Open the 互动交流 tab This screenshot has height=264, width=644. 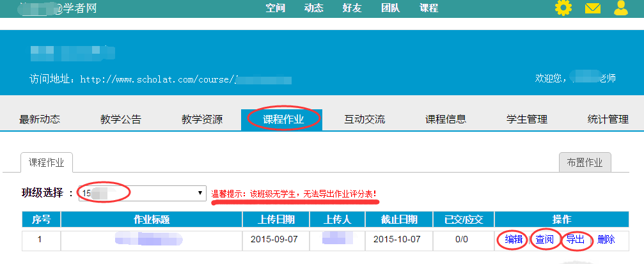click(365, 119)
